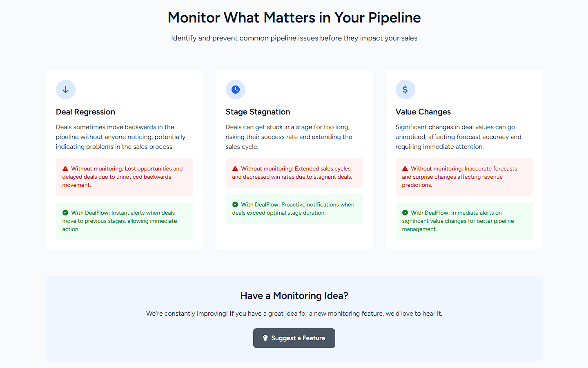Click the clock Stage Stagnation icon

pos(236,90)
